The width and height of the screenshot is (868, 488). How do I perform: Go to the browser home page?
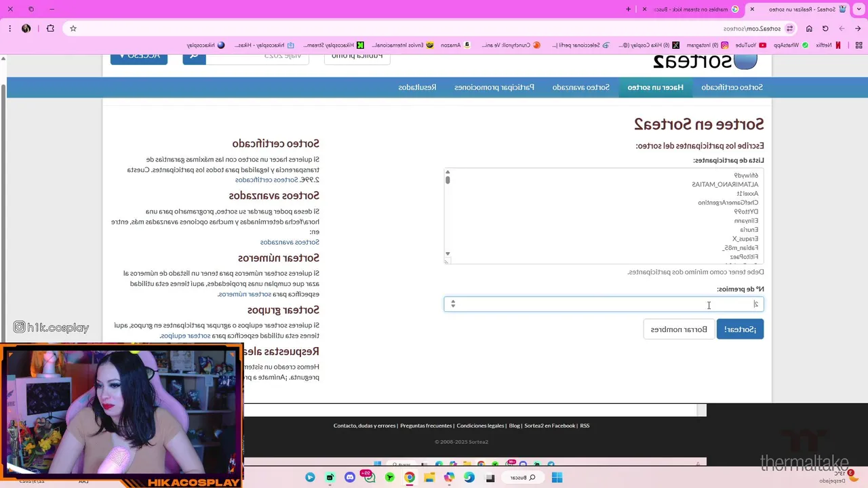[809, 28]
